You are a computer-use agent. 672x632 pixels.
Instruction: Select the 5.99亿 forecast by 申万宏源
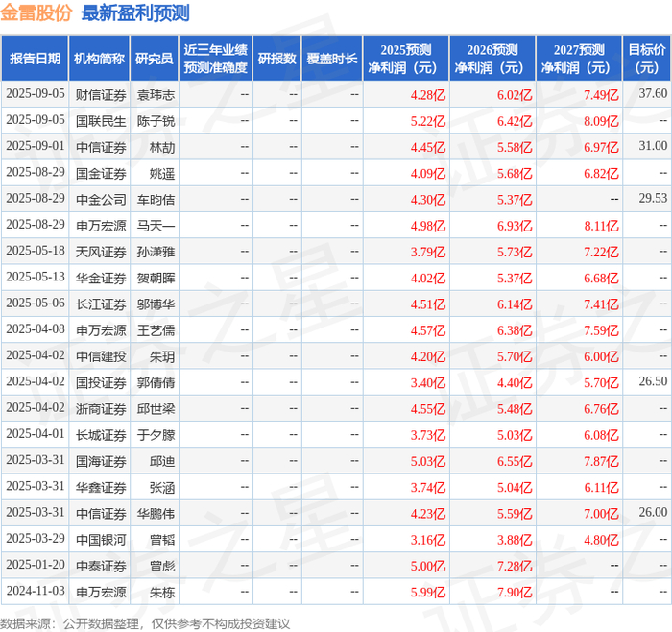click(x=428, y=592)
